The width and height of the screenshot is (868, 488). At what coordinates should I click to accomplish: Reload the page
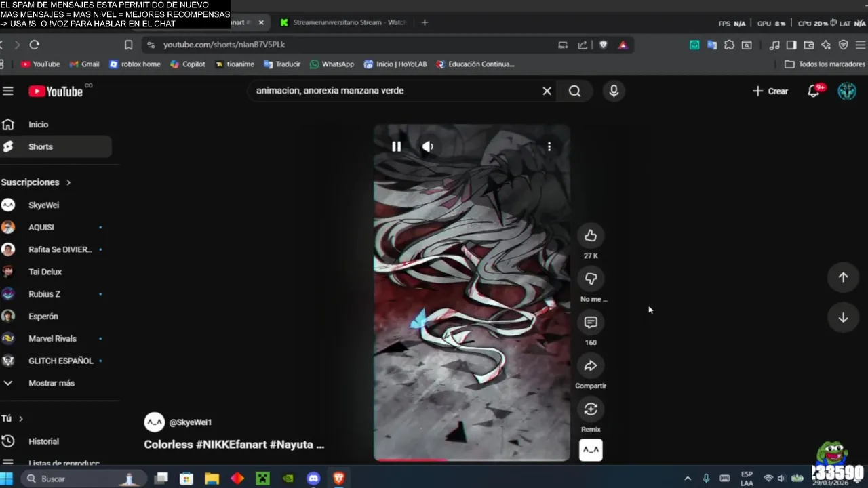click(35, 45)
